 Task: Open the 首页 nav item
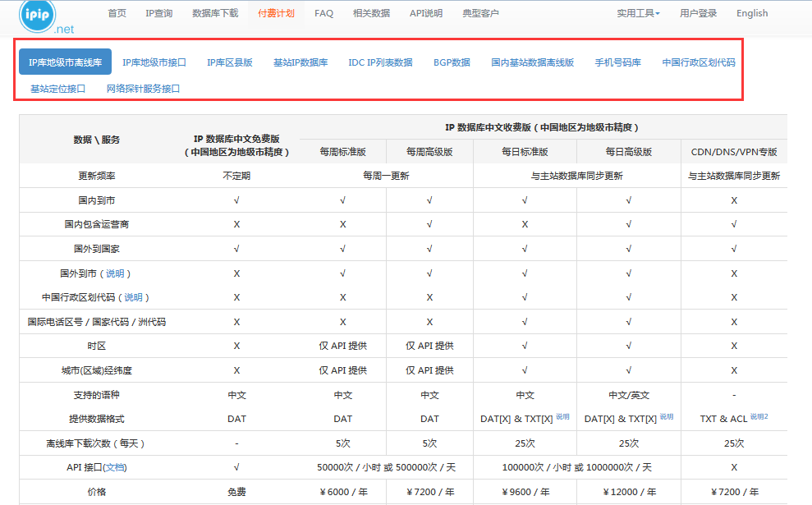(x=117, y=13)
